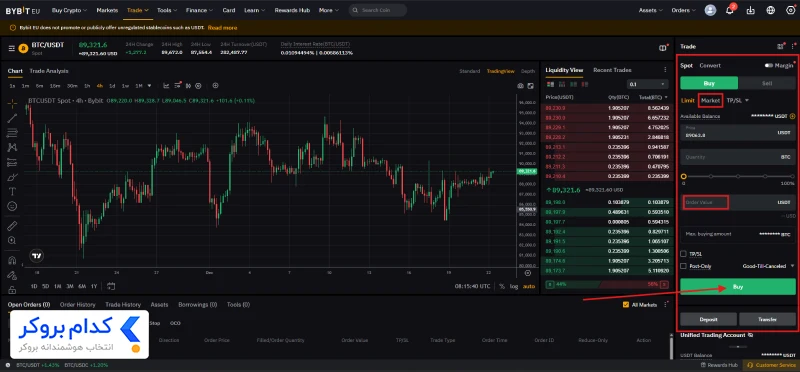Select the Market order tab
This screenshot has width=800, height=372.
click(x=710, y=101)
